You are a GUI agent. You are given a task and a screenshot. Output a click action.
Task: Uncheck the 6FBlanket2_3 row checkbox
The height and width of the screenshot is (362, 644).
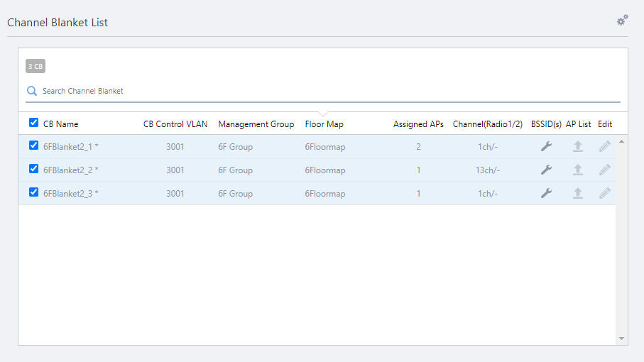pos(33,192)
